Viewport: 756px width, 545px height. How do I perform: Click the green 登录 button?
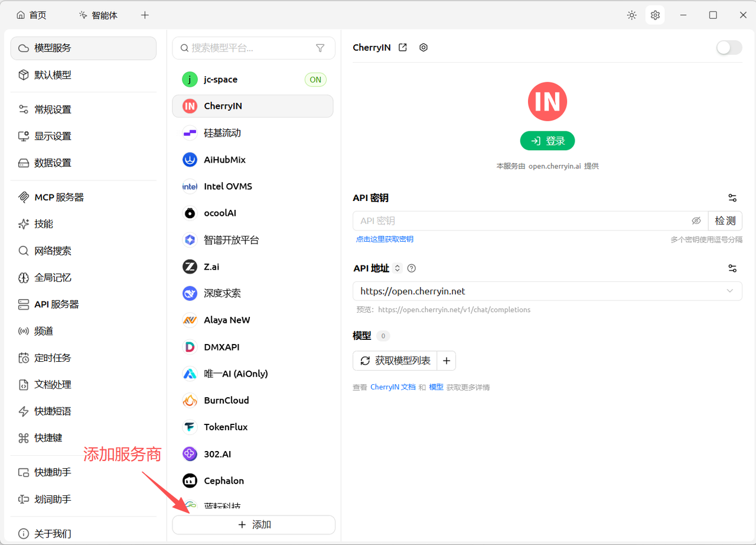[x=548, y=141]
